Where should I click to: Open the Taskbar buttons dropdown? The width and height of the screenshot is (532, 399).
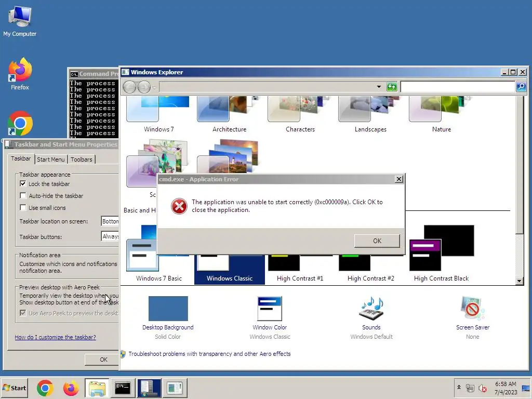point(110,236)
